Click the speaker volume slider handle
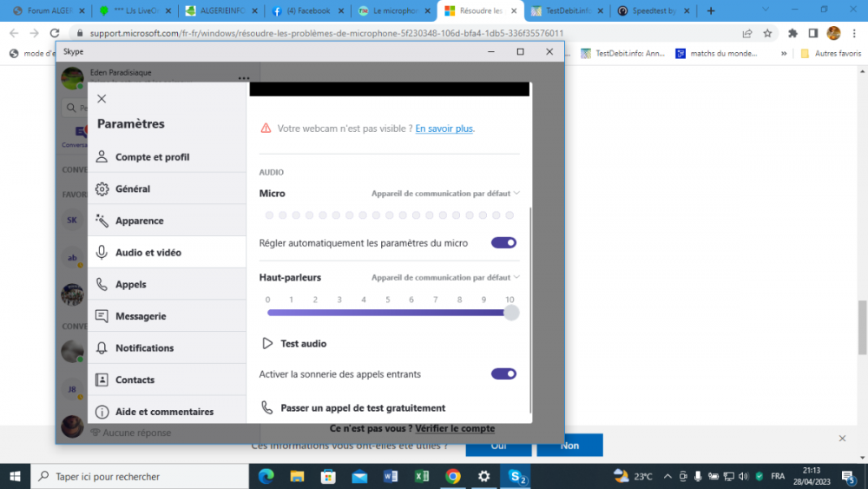This screenshot has height=489, width=868. [x=511, y=313]
